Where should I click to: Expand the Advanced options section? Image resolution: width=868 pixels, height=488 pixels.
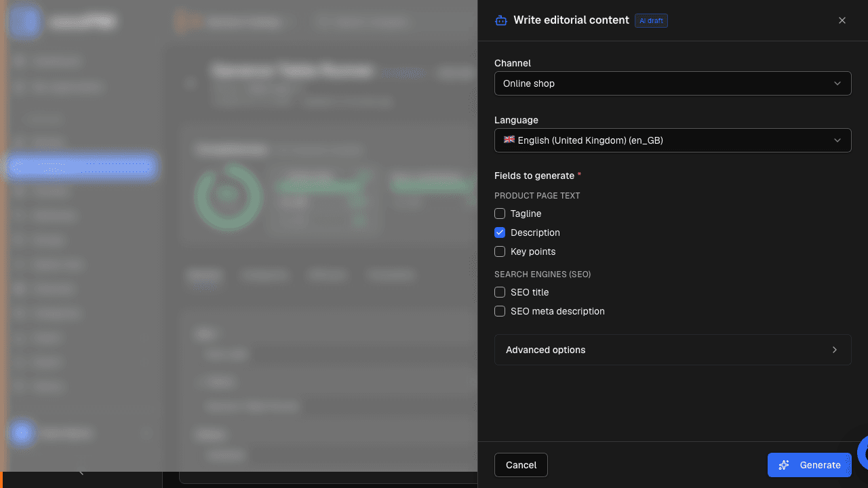(673, 350)
